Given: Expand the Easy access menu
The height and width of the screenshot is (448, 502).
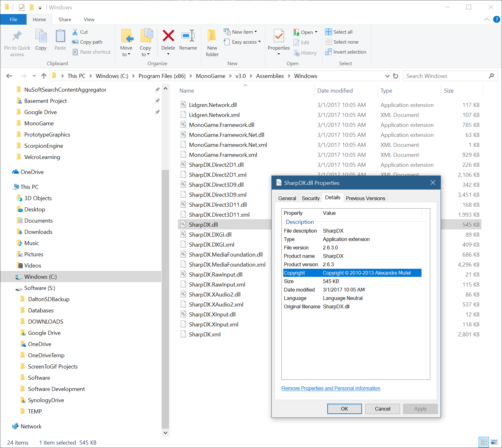Looking at the screenshot, I should [x=242, y=42].
